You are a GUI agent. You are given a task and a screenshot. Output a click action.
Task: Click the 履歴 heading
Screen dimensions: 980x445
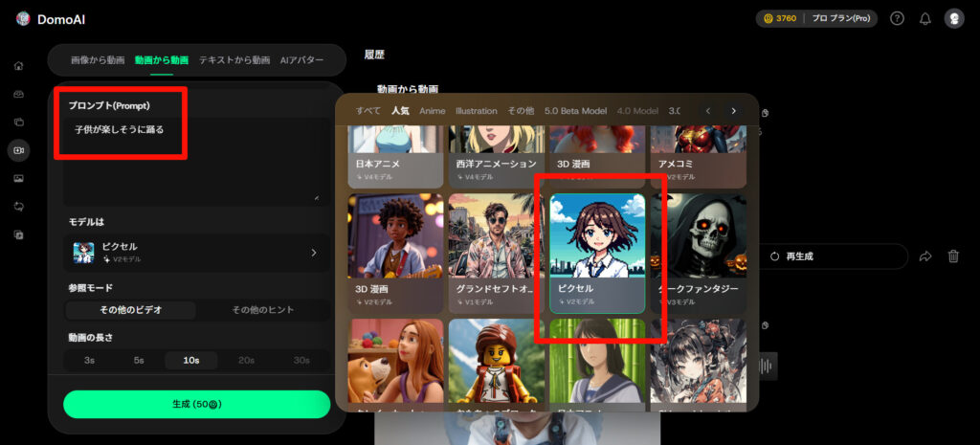pos(374,55)
